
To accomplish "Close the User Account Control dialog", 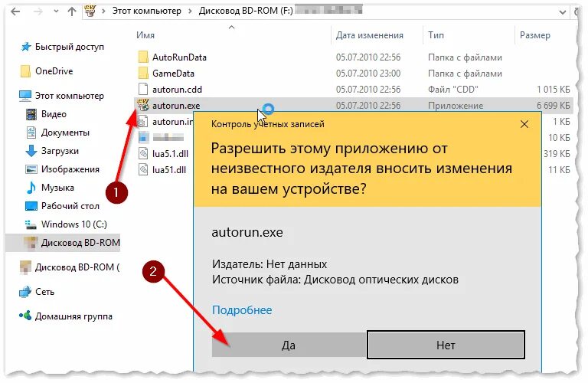I will tap(524, 124).
